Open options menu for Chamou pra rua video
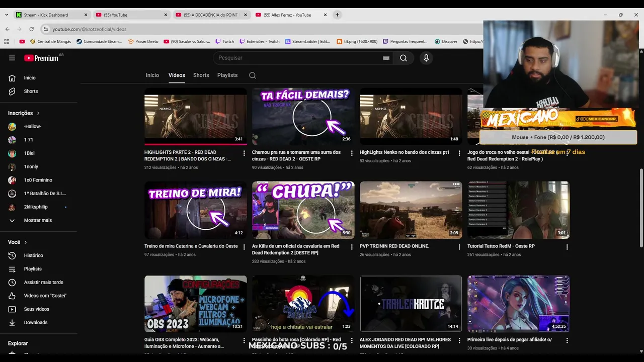 click(x=352, y=153)
